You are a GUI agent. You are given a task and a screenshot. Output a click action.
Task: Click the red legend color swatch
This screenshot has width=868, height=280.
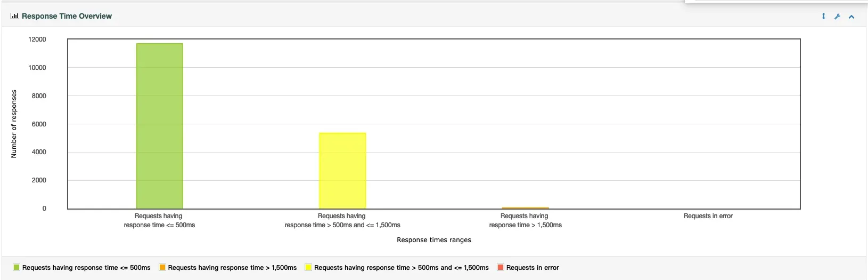point(501,267)
